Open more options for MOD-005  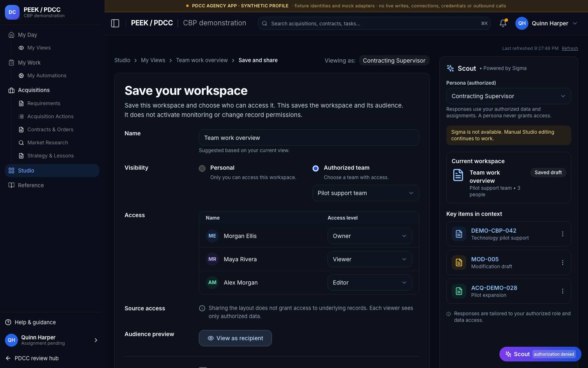click(562, 263)
